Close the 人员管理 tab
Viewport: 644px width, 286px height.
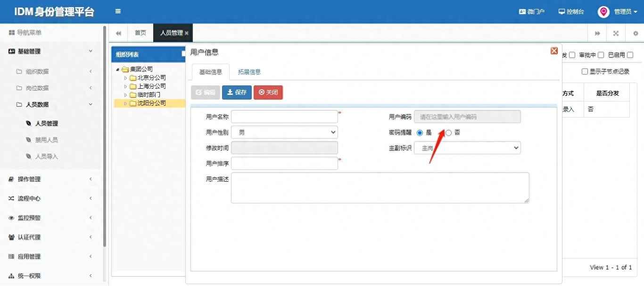tap(187, 33)
